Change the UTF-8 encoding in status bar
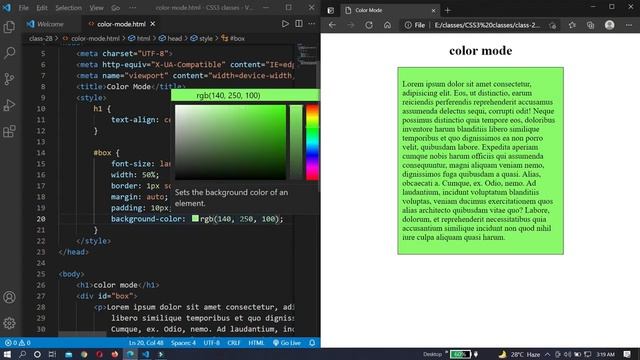The image size is (640, 360). click(211, 343)
